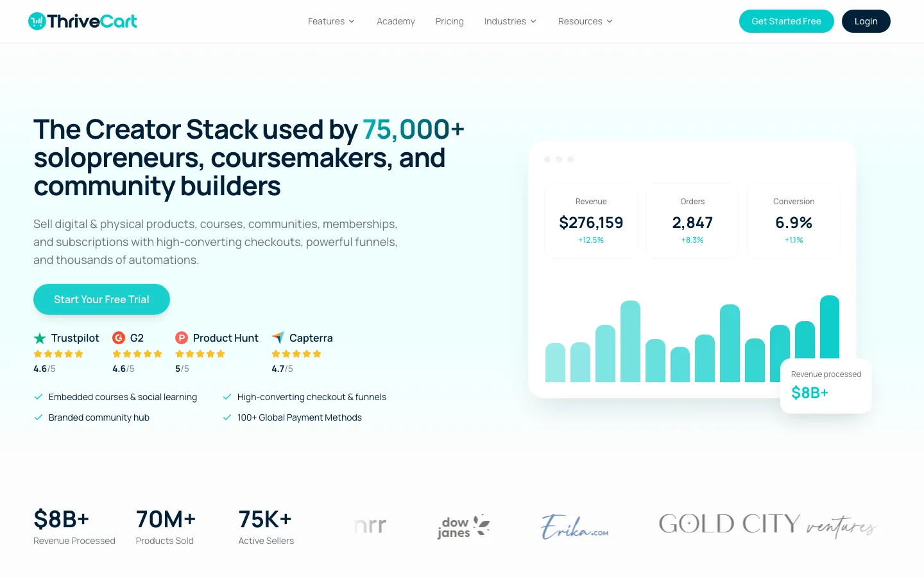This screenshot has width=924, height=578.
Task: Click the G2 star rating row
Action: click(x=137, y=354)
